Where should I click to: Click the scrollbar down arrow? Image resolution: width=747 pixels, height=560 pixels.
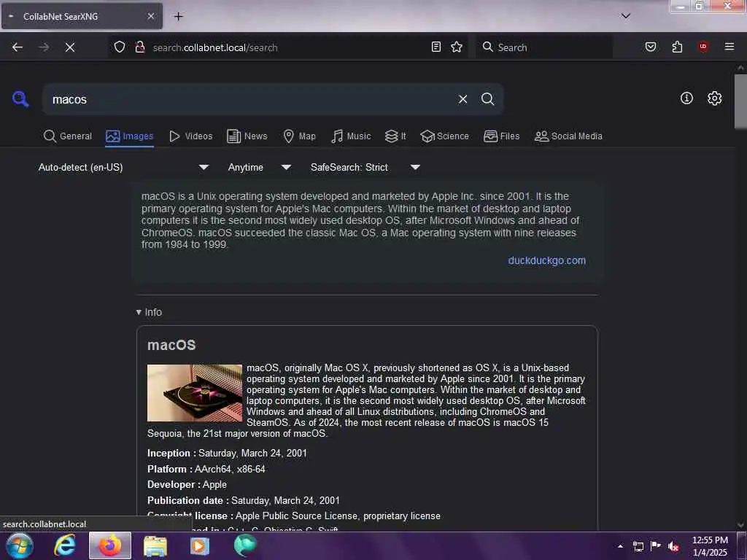tap(740, 525)
